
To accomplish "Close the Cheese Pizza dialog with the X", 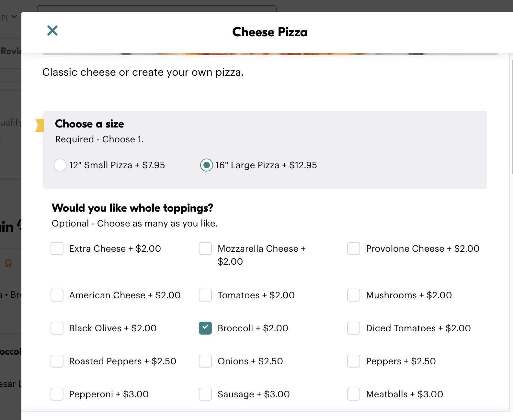I will [52, 31].
